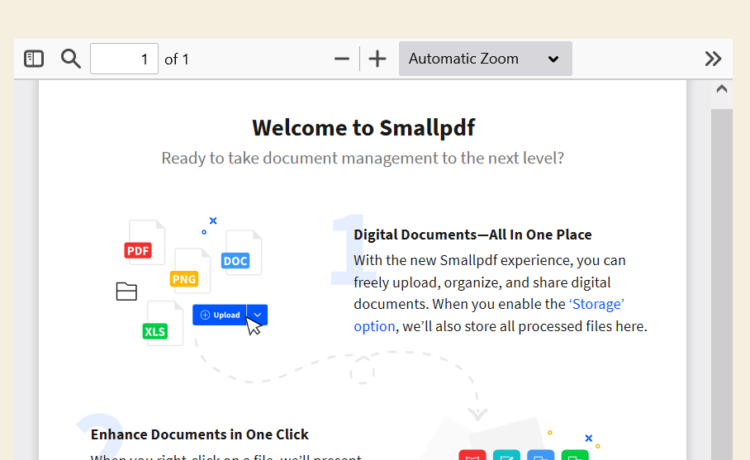The height and width of the screenshot is (460, 750).
Task: Click the scrollbar up arrow
Action: click(x=721, y=89)
